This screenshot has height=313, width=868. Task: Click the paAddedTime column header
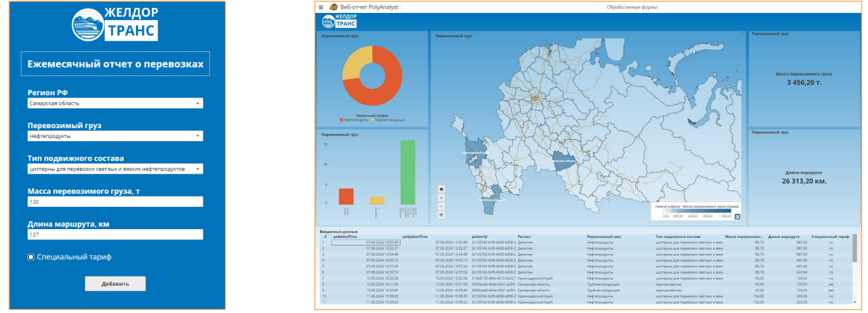pyautogui.click(x=345, y=237)
